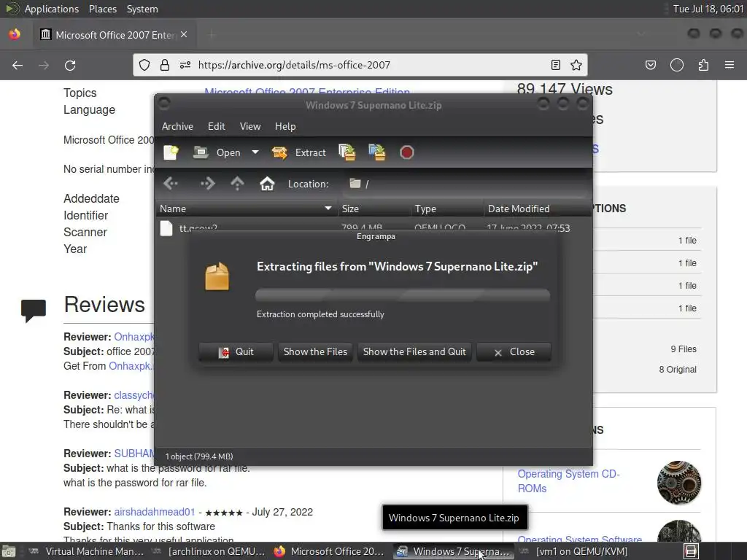The image size is (747, 560).
Task: Sort by the Name column header
Action: 247,209
